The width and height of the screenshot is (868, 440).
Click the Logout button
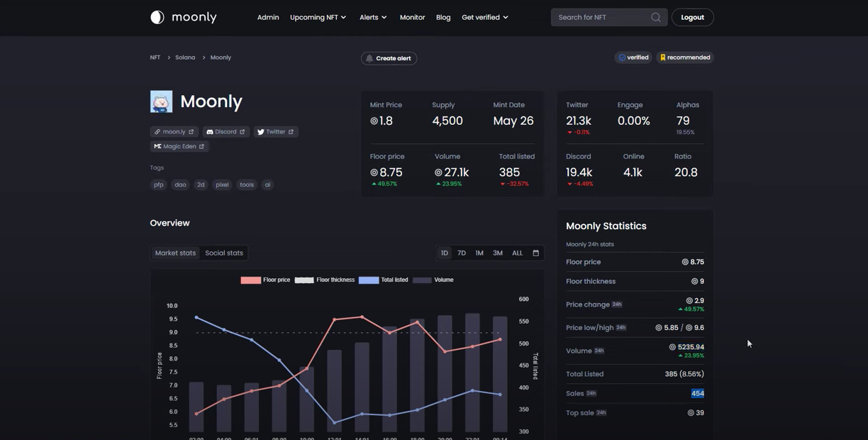point(692,17)
